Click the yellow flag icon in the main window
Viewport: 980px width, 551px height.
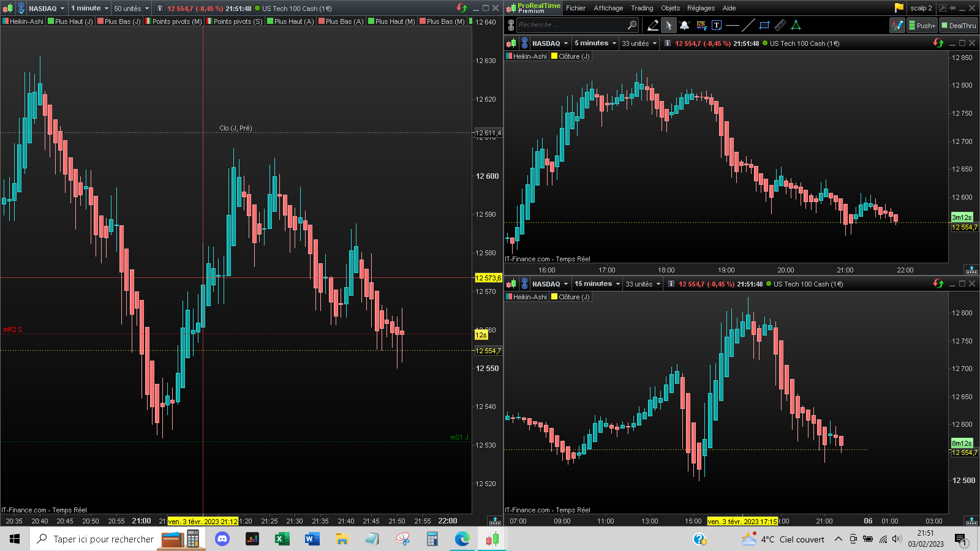[x=899, y=8]
